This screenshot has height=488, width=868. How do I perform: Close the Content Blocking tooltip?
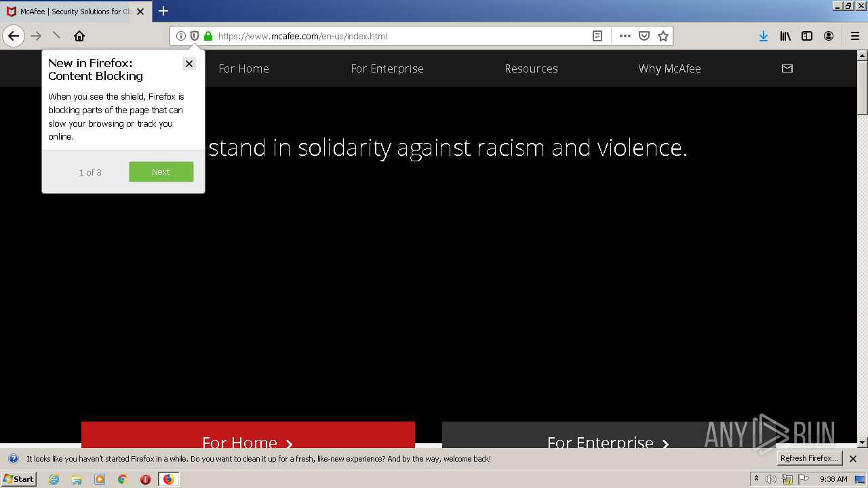189,63
